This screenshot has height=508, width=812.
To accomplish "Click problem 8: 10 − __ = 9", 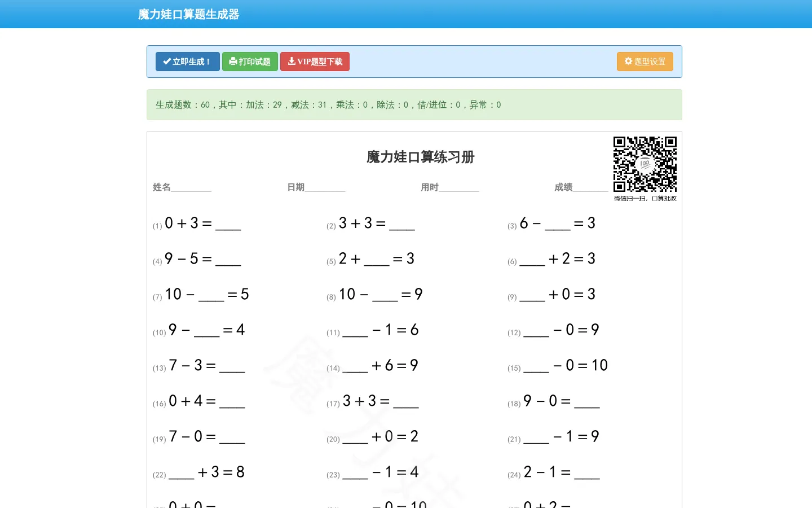I will (374, 295).
